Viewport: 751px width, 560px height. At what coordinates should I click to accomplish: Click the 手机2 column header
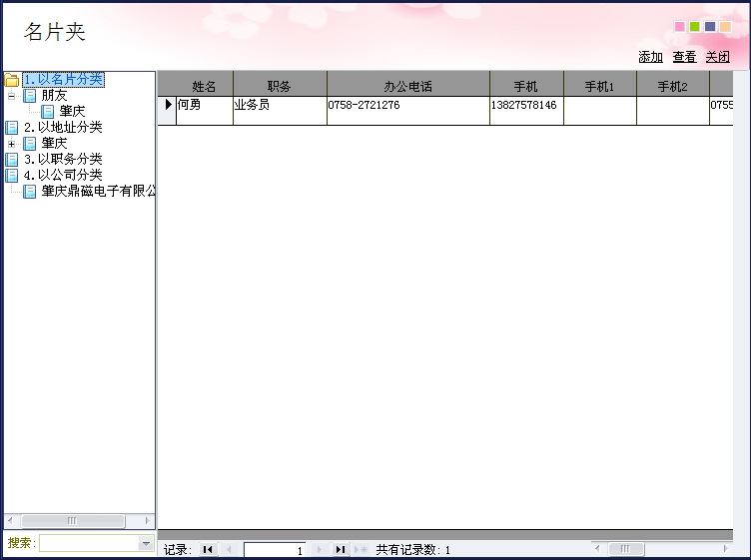point(673,86)
